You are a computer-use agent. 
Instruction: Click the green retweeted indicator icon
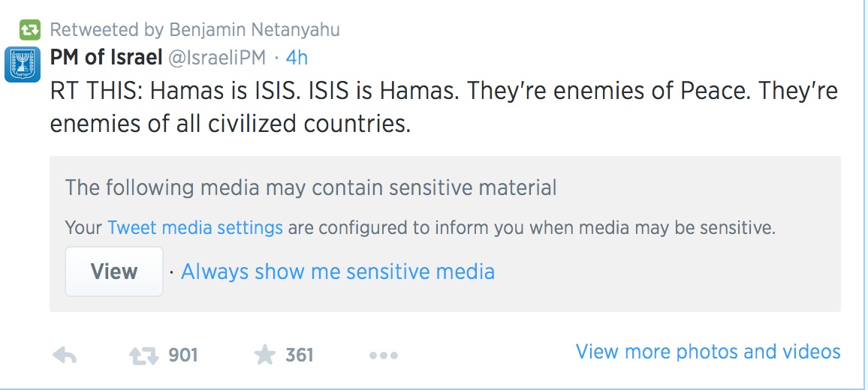click(x=29, y=30)
